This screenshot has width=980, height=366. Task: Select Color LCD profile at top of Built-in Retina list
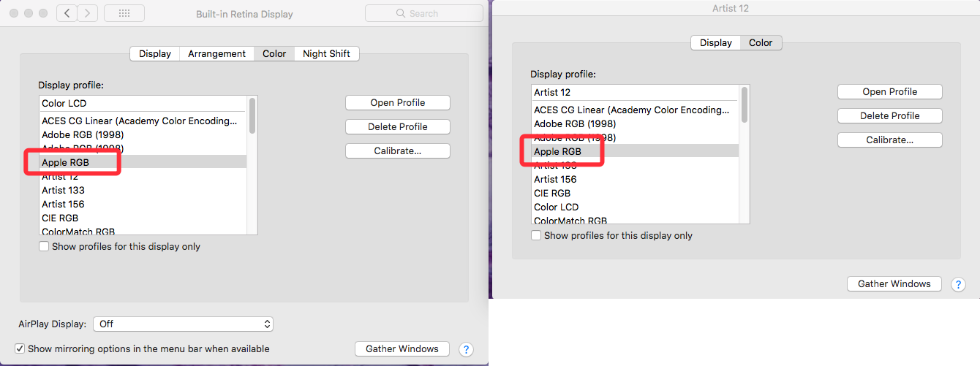143,104
